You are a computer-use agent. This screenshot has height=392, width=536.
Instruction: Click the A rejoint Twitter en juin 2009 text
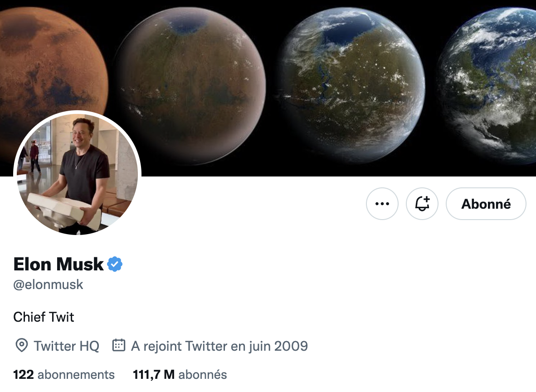[x=219, y=346]
